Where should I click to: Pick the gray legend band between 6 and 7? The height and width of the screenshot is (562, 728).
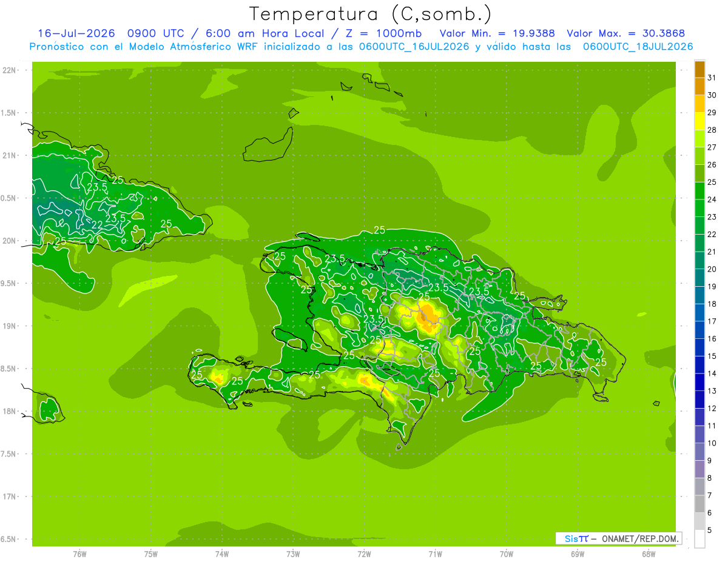click(699, 504)
